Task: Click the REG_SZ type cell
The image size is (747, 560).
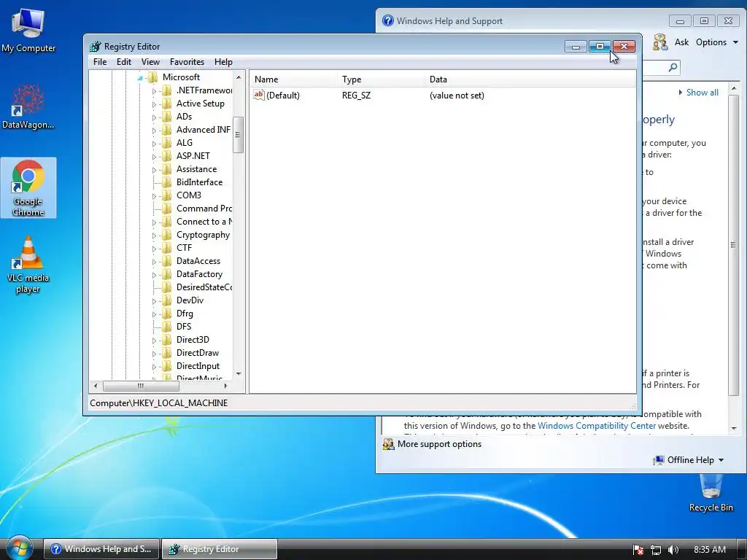Action: 356,96
